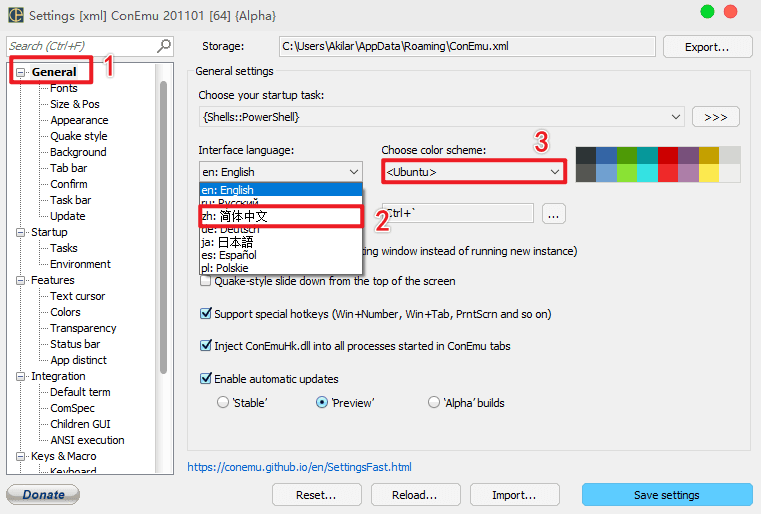
Task: Click the '...' hotkey browse button
Action: coord(554,213)
